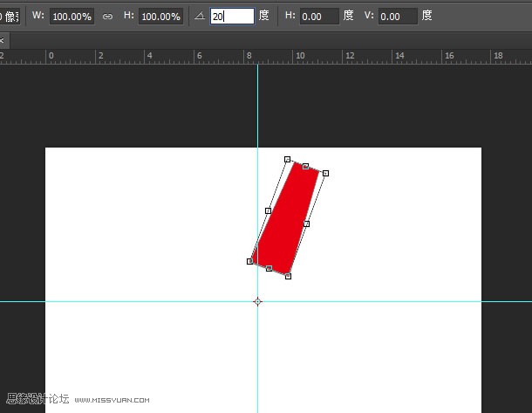The image size is (532, 413).
Task: Click the transform reference point crosshair
Action: click(257, 301)
